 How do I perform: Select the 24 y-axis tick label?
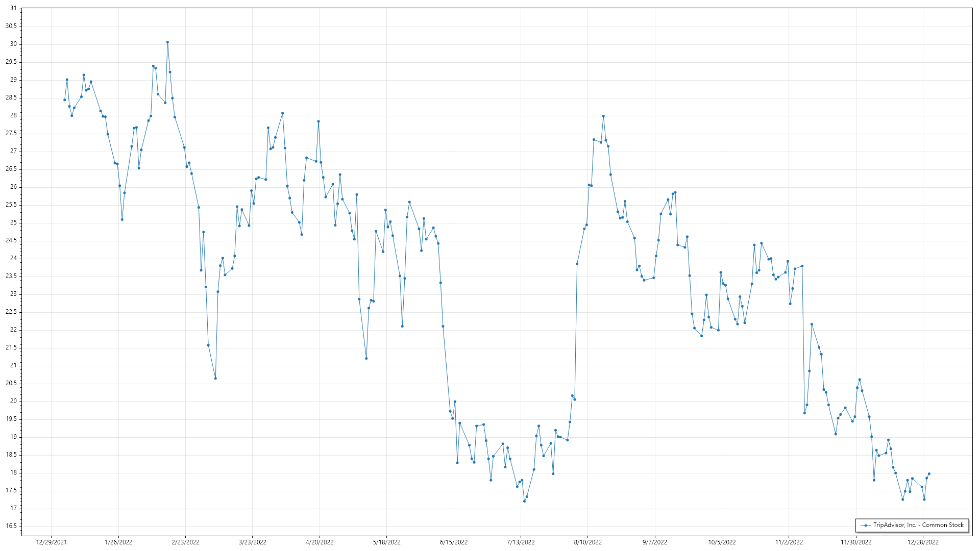(13, 258)
